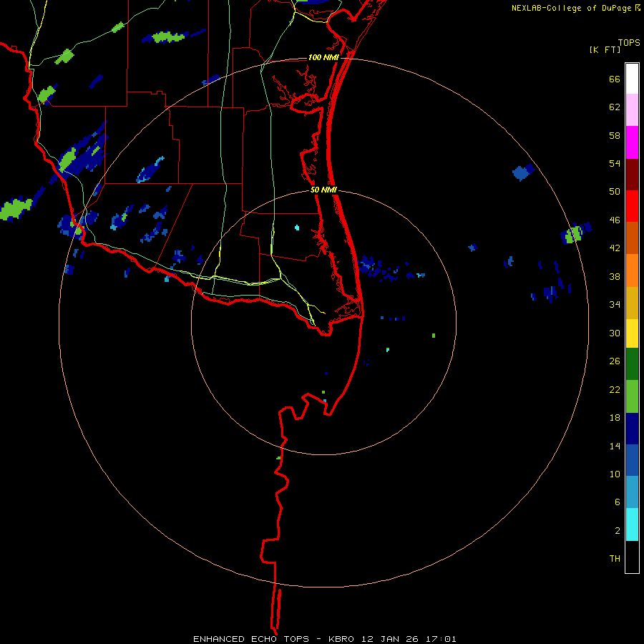Click the legend value '42'
644x644 pixels.
pos(615,248)
